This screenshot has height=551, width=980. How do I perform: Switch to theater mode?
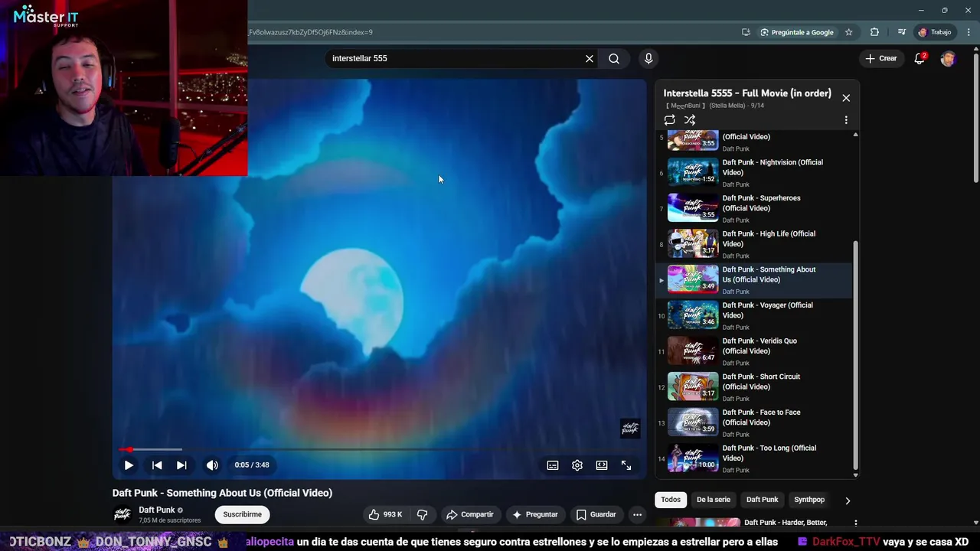(602, 465)
